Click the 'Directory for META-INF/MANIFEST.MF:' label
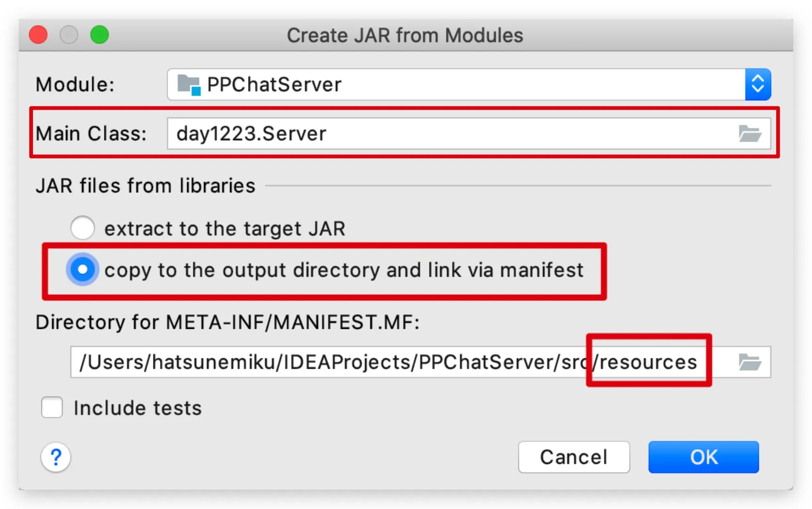The width and height of the screenshot is (812, 509). point(228,322)
